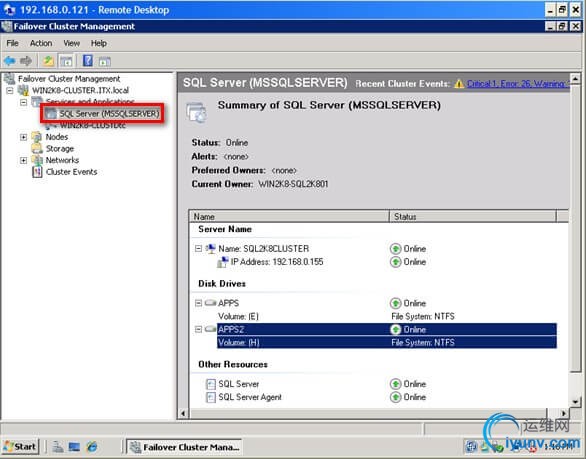The height and width of the screenshot is (459, 586).
Task: Select the Volume: (H) row
Action: (x=387, y=342)
